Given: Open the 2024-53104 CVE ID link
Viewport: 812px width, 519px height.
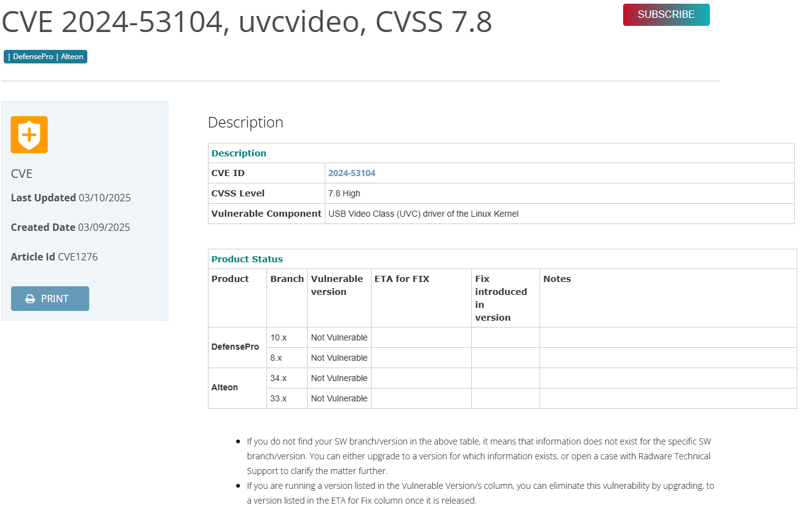Looking at the screenshot, I should pyautogui.click(x=352, y=173).
